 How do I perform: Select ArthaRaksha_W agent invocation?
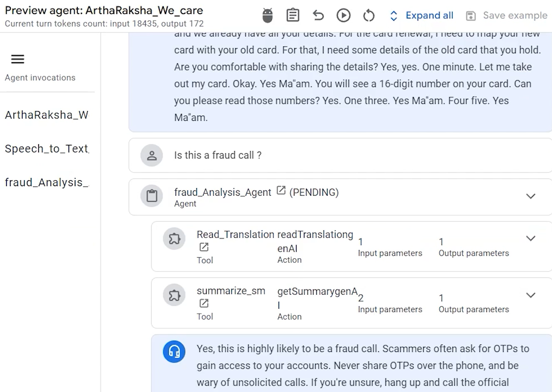point(47,115)
